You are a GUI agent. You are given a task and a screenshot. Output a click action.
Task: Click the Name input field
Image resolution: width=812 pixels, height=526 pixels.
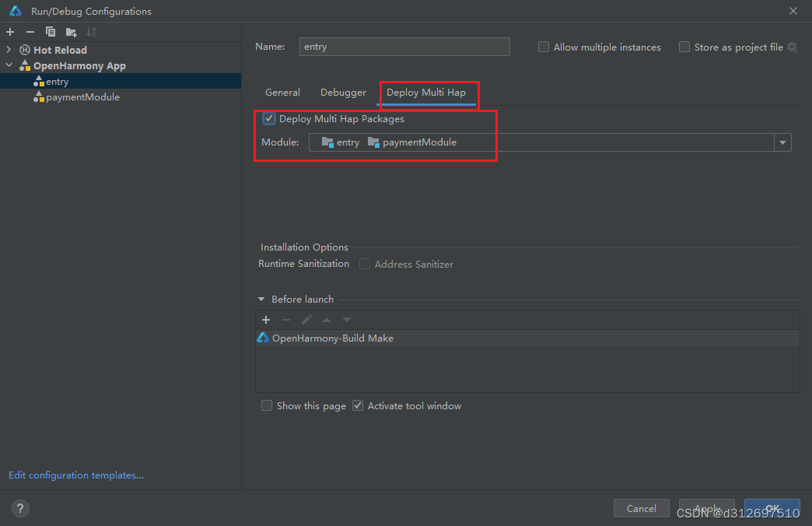click(404, 47)
